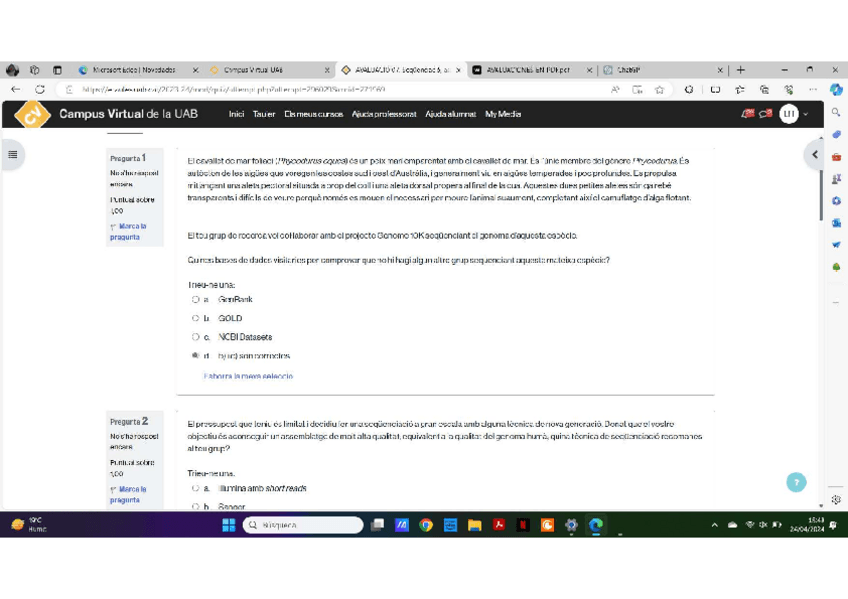Toggle Edge vertical tabs icon

pos(57,70)
